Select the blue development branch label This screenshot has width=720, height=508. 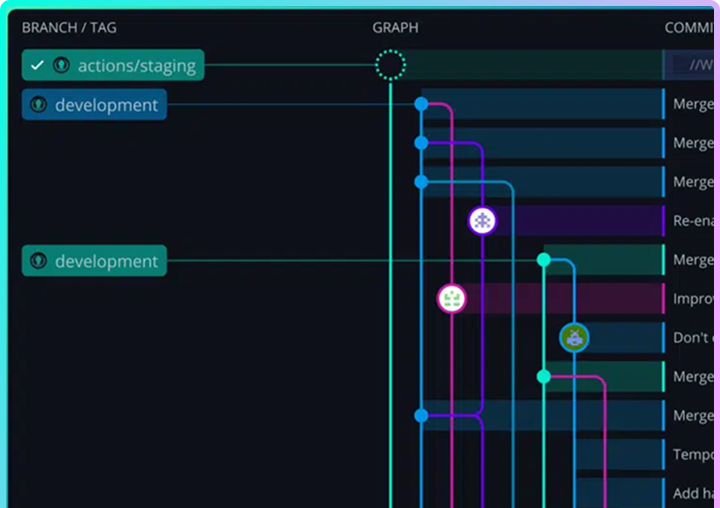106,105
